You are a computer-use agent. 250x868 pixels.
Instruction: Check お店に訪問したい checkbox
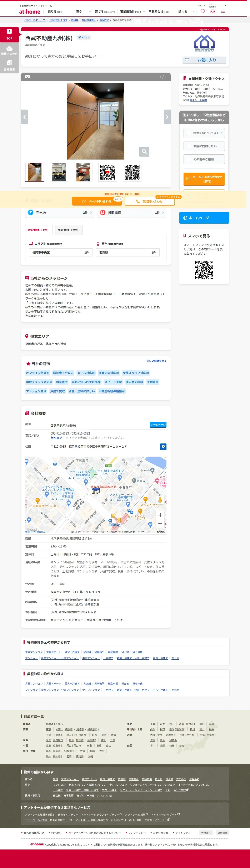coord(189,146)
